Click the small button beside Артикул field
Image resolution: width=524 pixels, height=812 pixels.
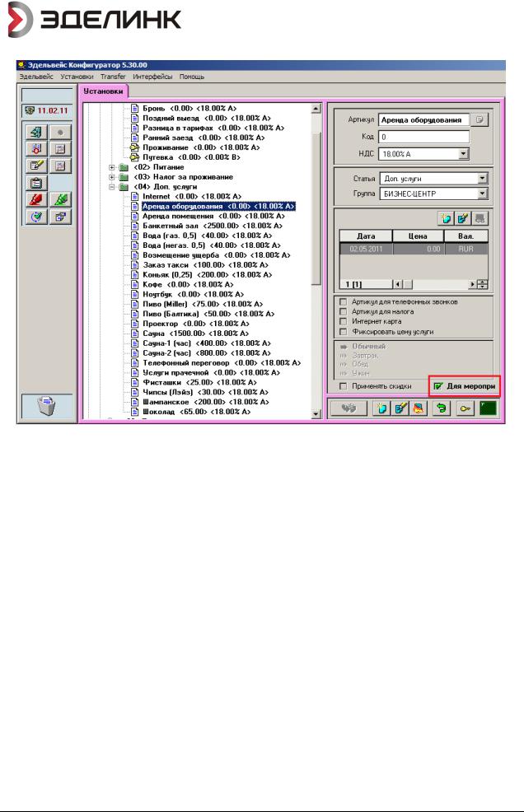[x=480, y=119]
